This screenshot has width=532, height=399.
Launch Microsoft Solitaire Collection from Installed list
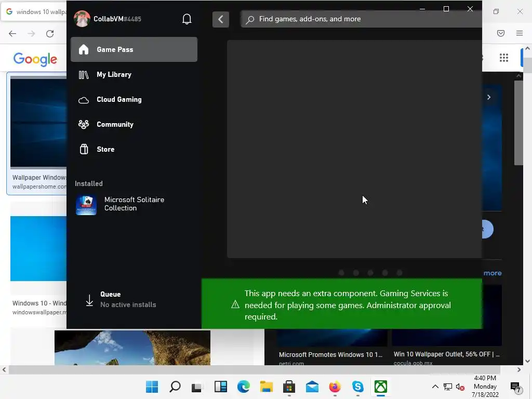134,204
